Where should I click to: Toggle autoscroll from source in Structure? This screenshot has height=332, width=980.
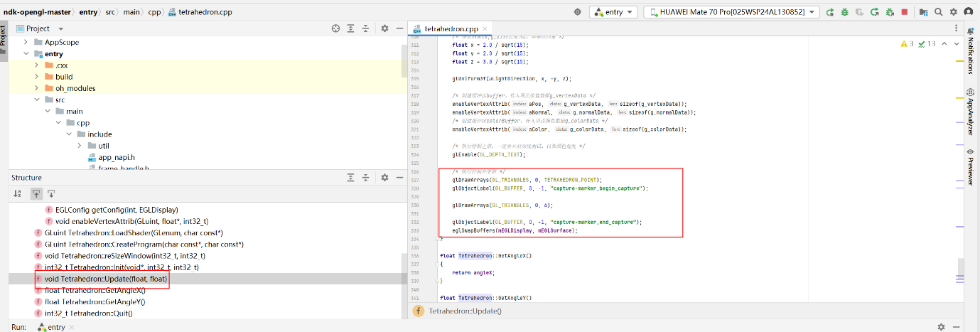51,193
